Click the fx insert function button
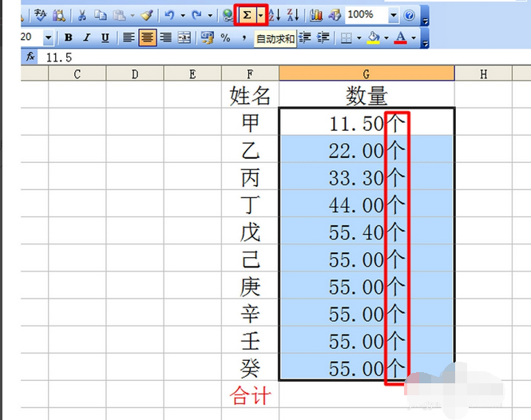 (x=30, y=57)
